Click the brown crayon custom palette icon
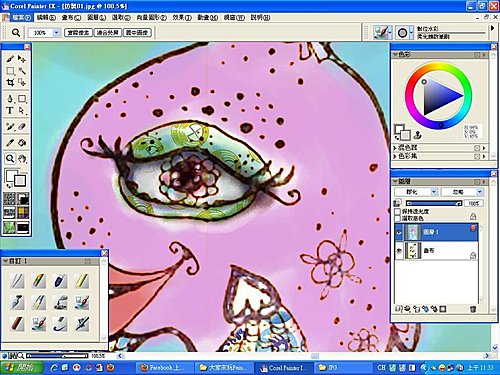This screenshot has height=375, width=500. coord(17,324)
